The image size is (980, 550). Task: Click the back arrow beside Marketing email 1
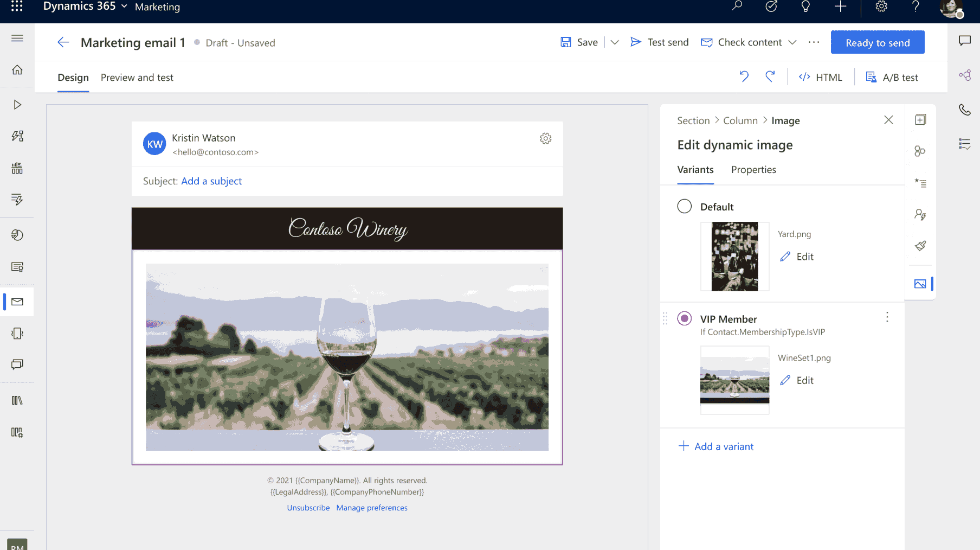click(63, 43)
